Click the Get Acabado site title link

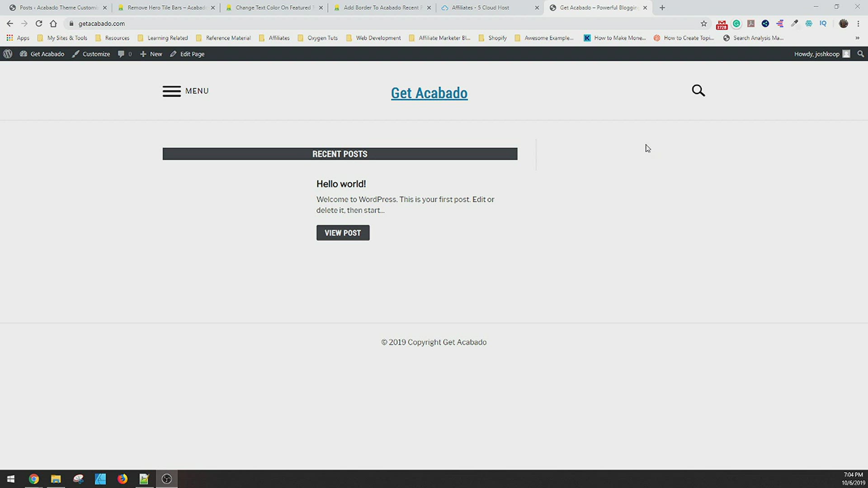(x=429, y=93)
